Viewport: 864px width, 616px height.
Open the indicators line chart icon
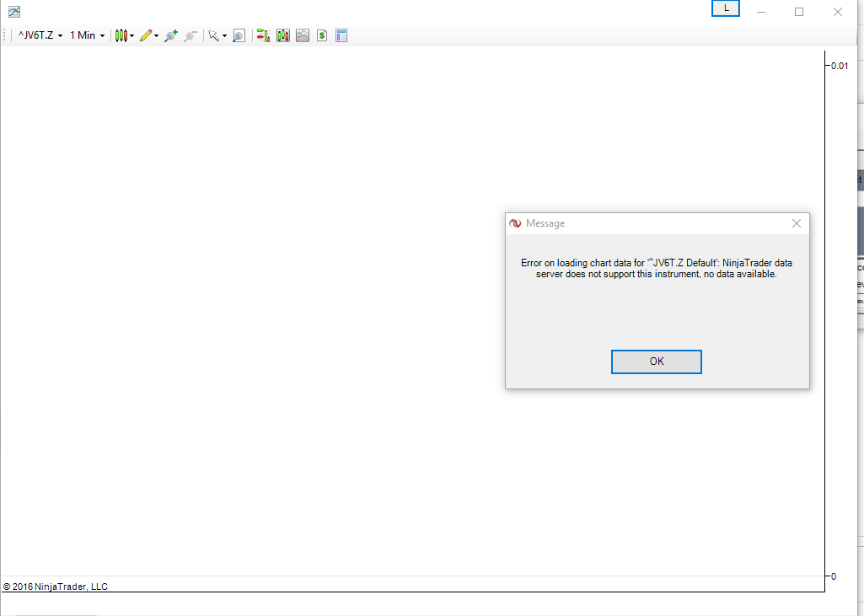click(x=303, y=35)
